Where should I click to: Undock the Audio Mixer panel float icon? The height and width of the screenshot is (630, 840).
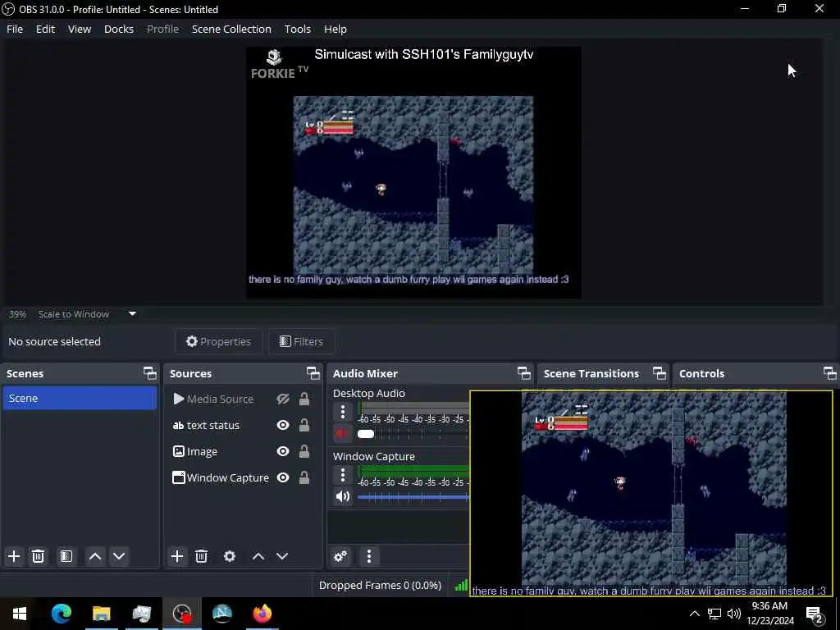(x=524, y=373)
